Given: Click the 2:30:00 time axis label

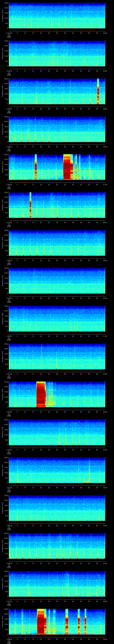Looking at the screenshot, I should coord(9,336).
